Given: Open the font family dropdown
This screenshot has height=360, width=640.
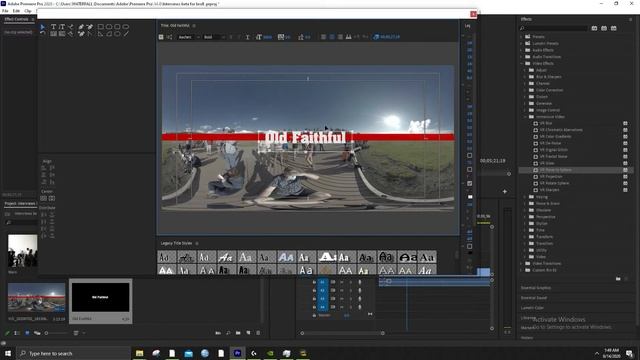Looking at the screenshot, I should (189, 37).
